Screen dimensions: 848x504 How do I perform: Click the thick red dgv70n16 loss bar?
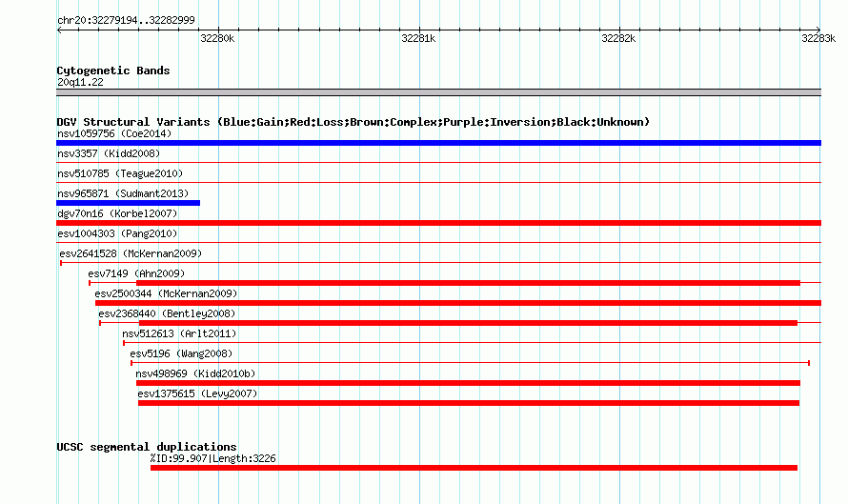coord(438,223)
